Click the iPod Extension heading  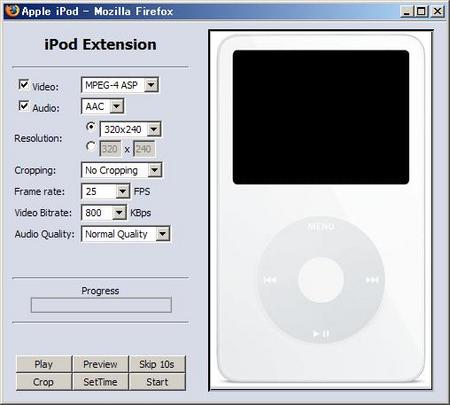tap(100, 44)
